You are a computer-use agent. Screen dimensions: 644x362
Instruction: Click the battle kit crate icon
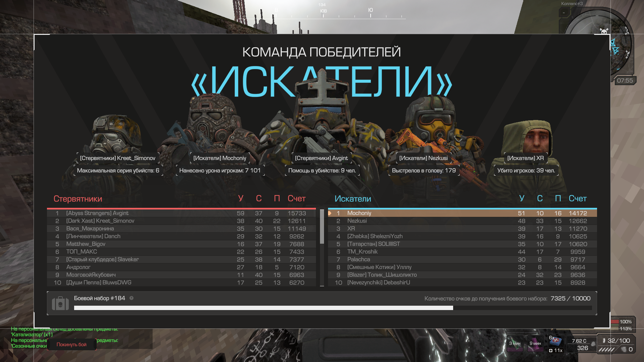[x=60, y=303]
